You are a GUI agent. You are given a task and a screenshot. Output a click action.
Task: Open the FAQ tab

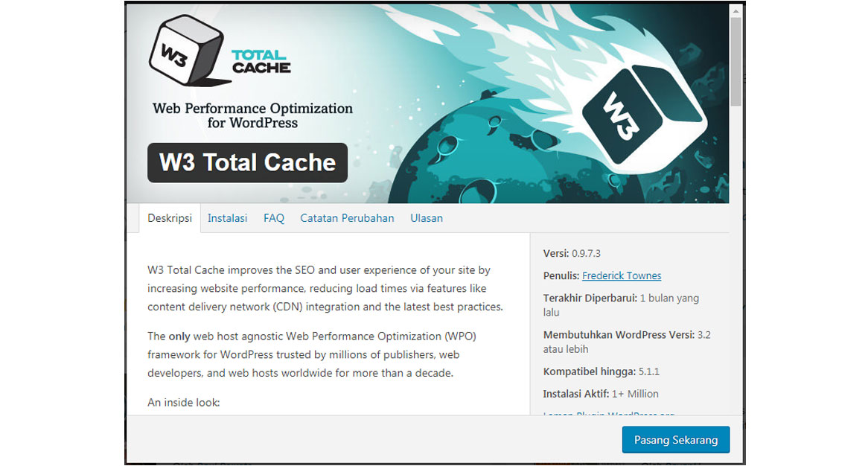pyautogui.click(x=274, y=218)
